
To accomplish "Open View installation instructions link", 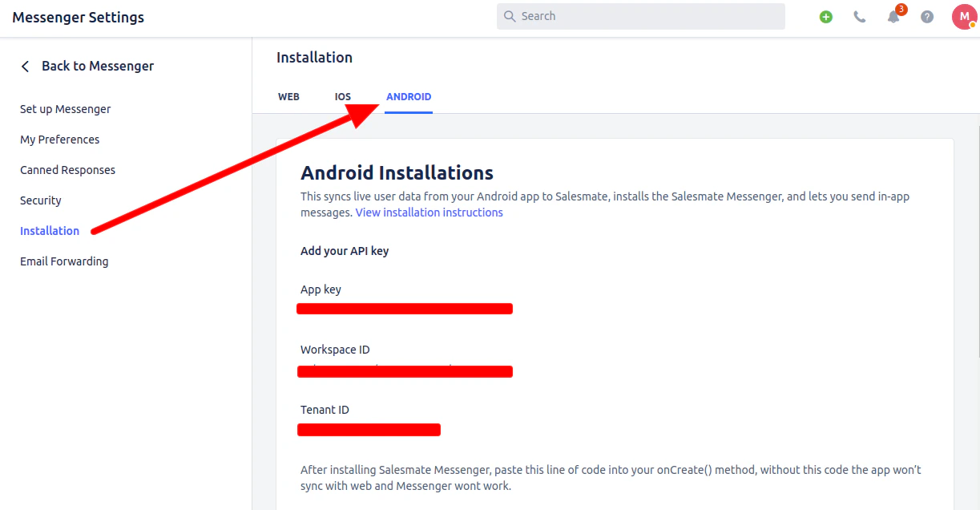I will tap(430, 212).
